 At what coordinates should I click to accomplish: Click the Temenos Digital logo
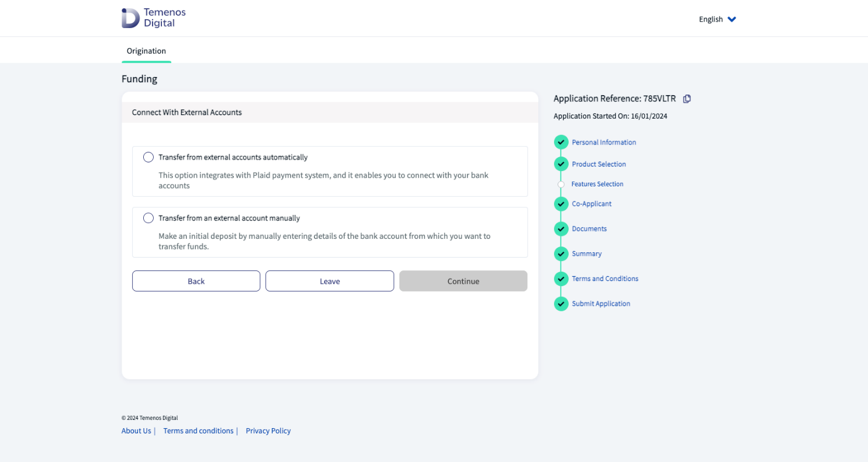(x=153, y=18)
